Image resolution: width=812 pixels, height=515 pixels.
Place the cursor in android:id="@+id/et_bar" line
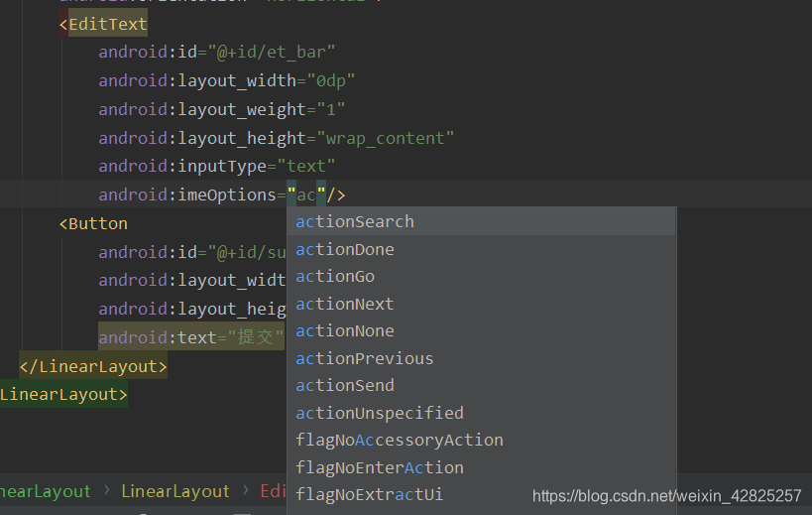click(x=216, y=53)
